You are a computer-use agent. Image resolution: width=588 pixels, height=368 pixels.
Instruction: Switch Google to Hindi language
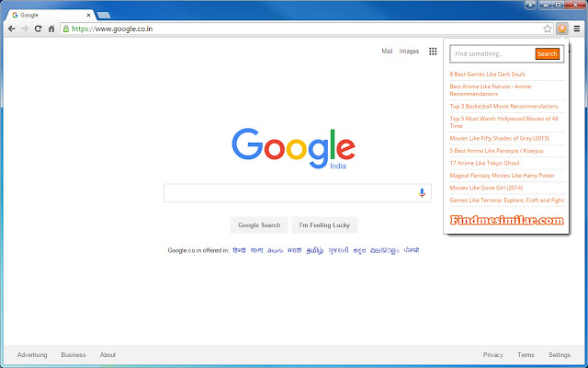[239, 250]
